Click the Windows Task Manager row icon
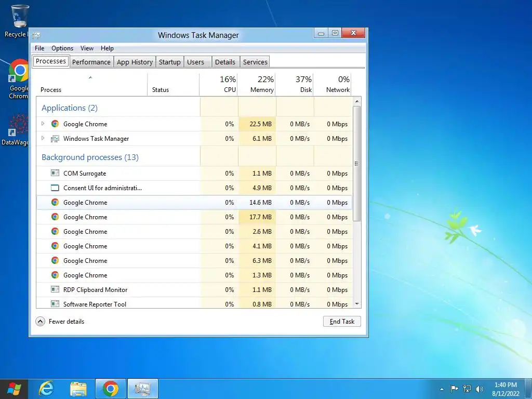 tap(55, 138)
